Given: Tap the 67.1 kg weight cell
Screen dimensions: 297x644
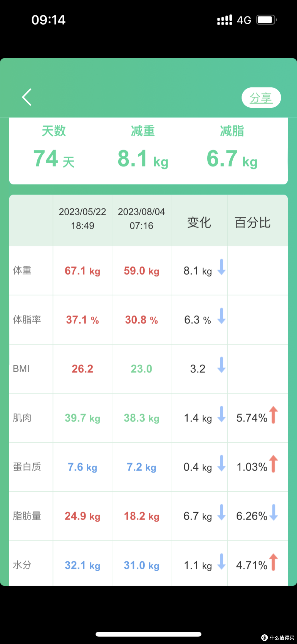Looking at the screenshot, I should point(82,271).
